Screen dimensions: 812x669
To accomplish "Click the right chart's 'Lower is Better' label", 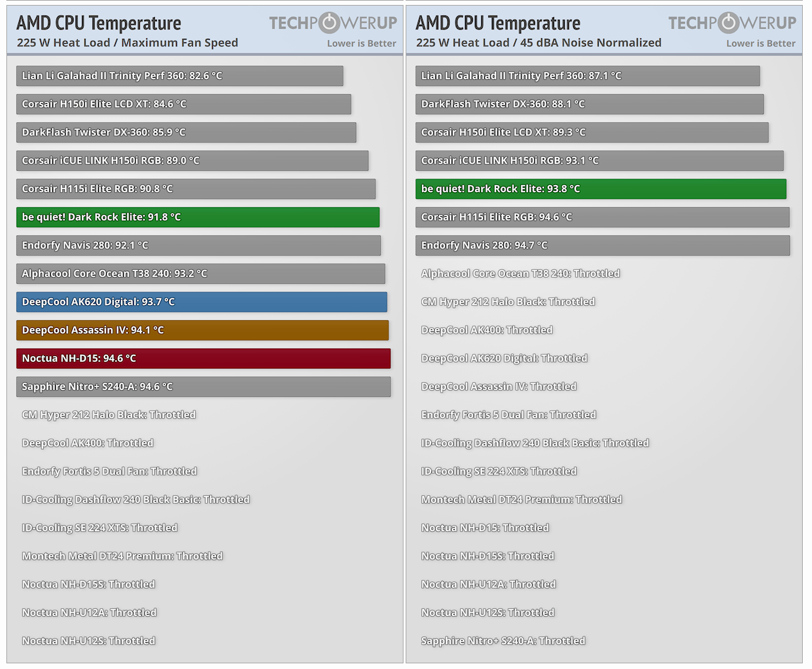I will tap(760, 44).
